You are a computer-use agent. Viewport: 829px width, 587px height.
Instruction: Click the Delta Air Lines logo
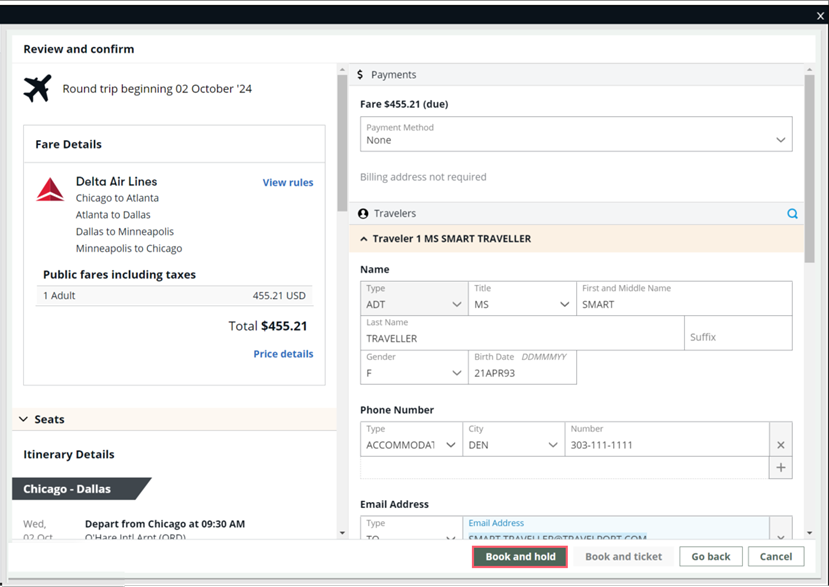pos(50,189)
